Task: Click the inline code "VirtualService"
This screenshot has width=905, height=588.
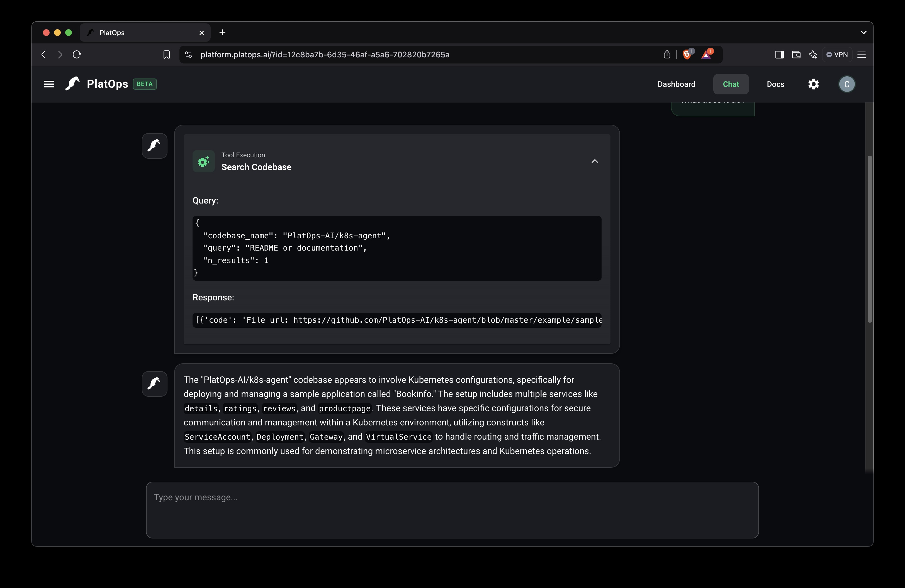Action: (x=398, y=437)
